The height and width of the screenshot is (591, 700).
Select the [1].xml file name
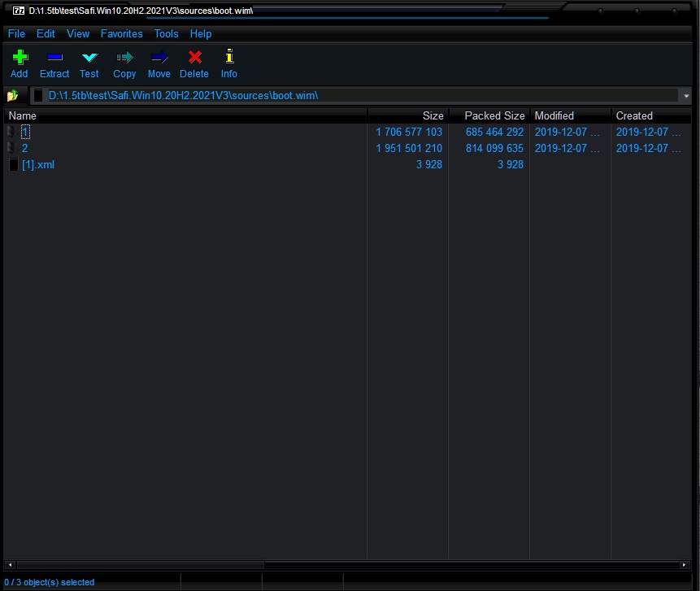[x=38, y=164]
